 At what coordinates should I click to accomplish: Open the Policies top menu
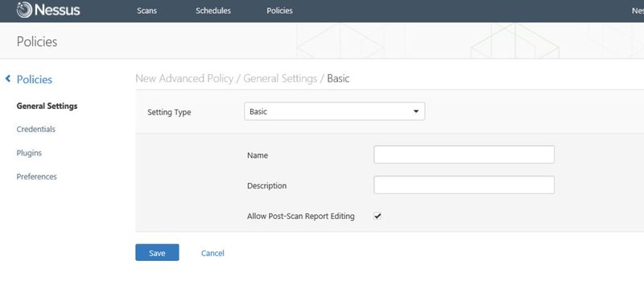279,10
